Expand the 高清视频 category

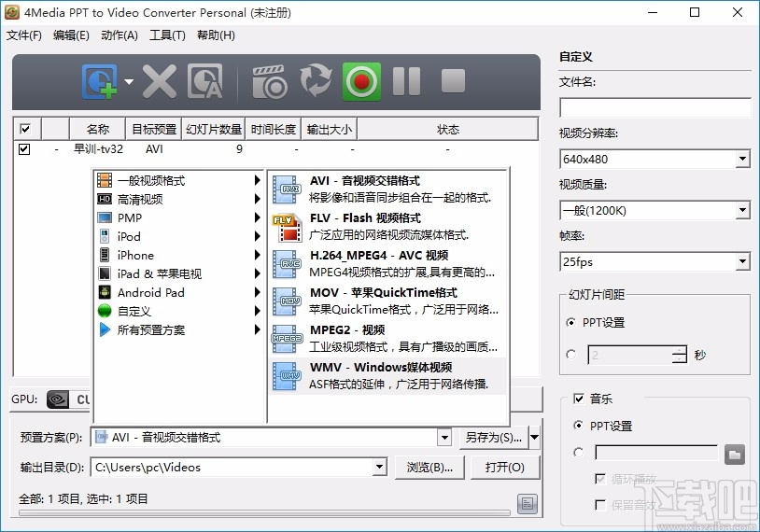(x=179, y=199)
